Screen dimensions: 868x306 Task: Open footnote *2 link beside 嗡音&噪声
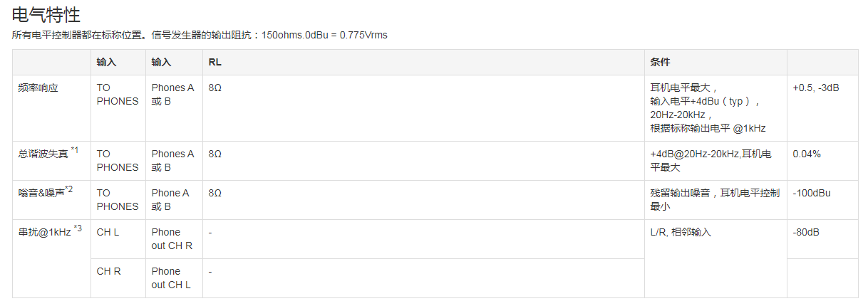click(x=69, y=189)
